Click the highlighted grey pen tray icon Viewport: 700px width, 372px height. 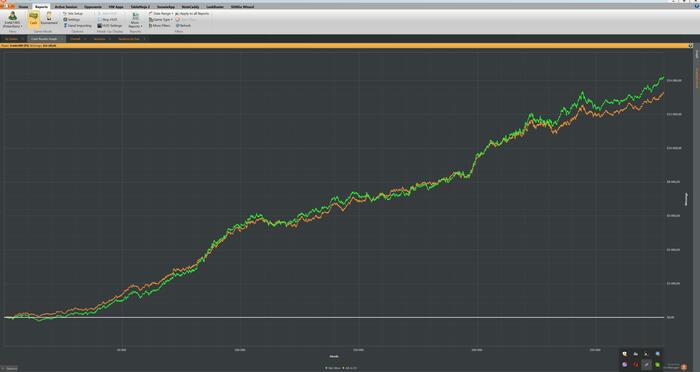[646, 364]
